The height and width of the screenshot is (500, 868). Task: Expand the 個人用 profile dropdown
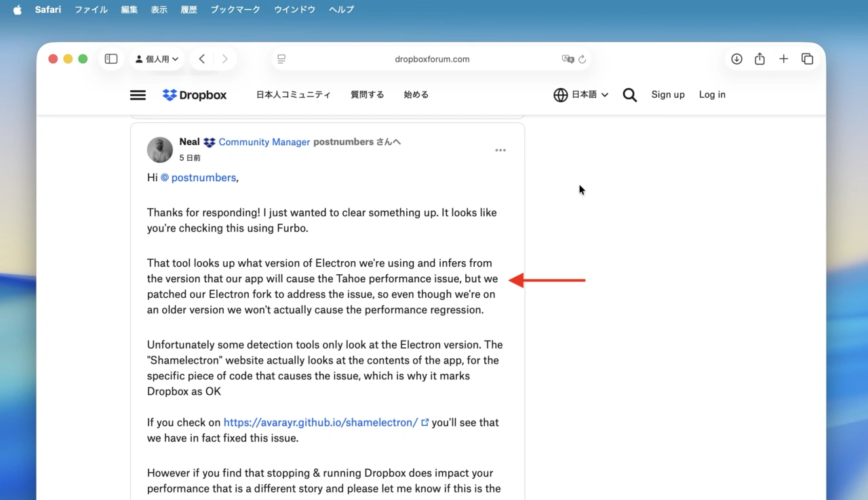pyautogui.click(x=157, y=59)
